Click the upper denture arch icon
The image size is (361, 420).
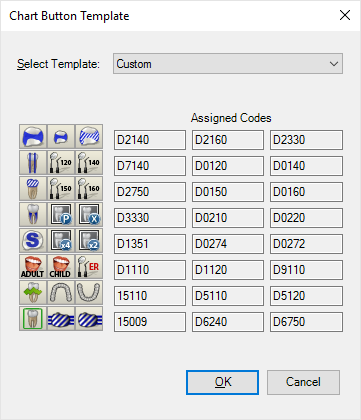(61, 293)
